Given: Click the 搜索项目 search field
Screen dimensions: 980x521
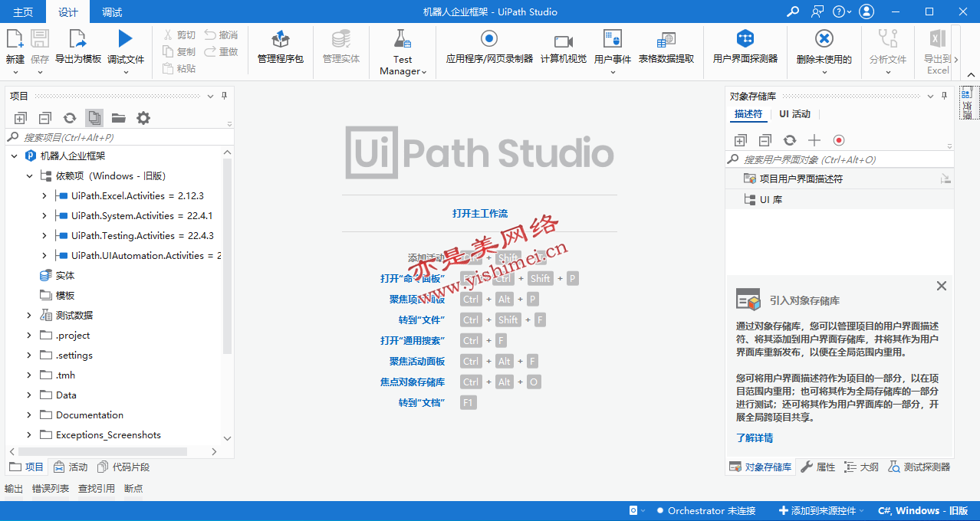Looking at the screenshot, I should 119,137.
